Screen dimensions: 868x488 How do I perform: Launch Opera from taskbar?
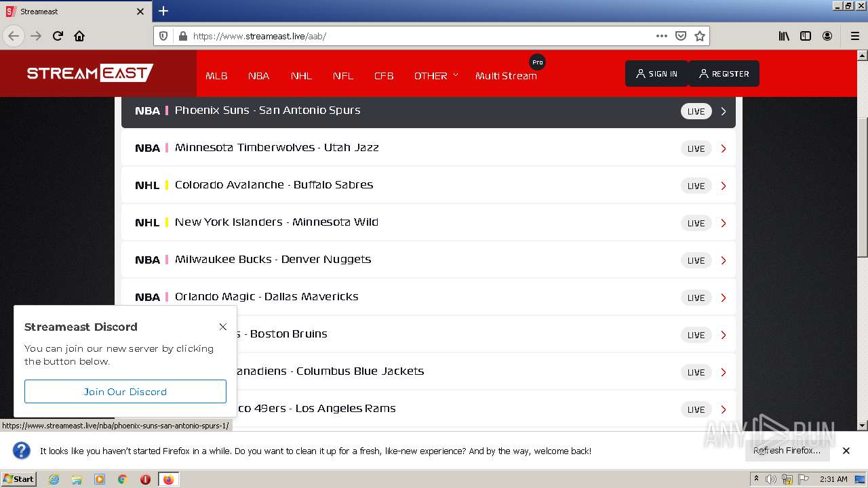pos(145,479)
